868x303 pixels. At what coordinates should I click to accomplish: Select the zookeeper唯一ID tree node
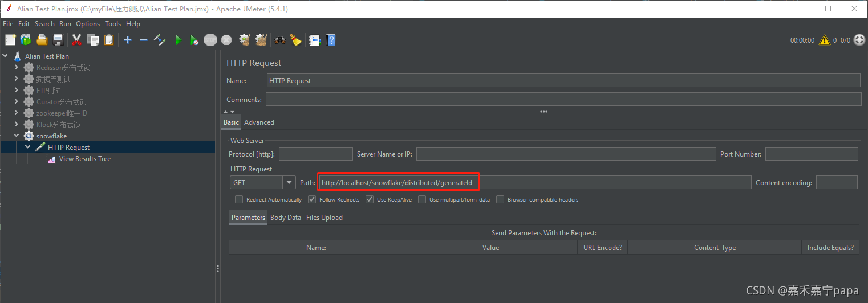(62, 113)
